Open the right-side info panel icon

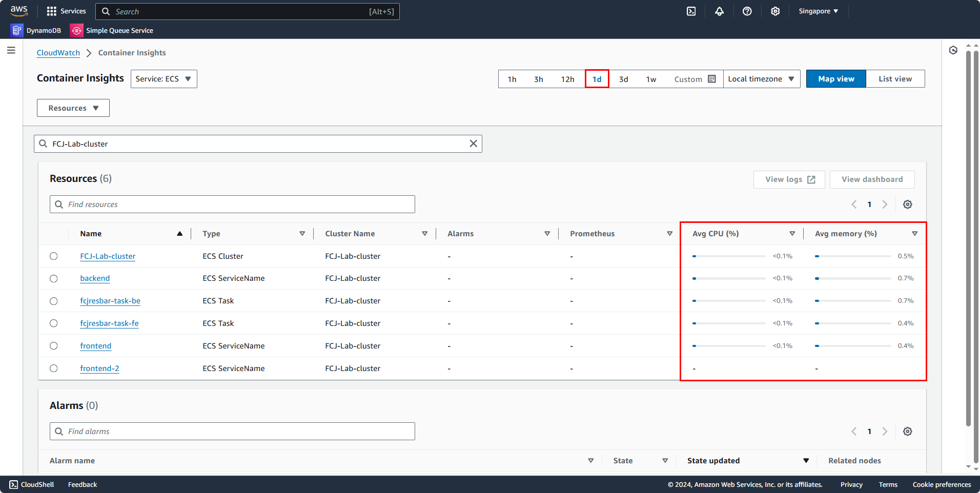point(953,50)
